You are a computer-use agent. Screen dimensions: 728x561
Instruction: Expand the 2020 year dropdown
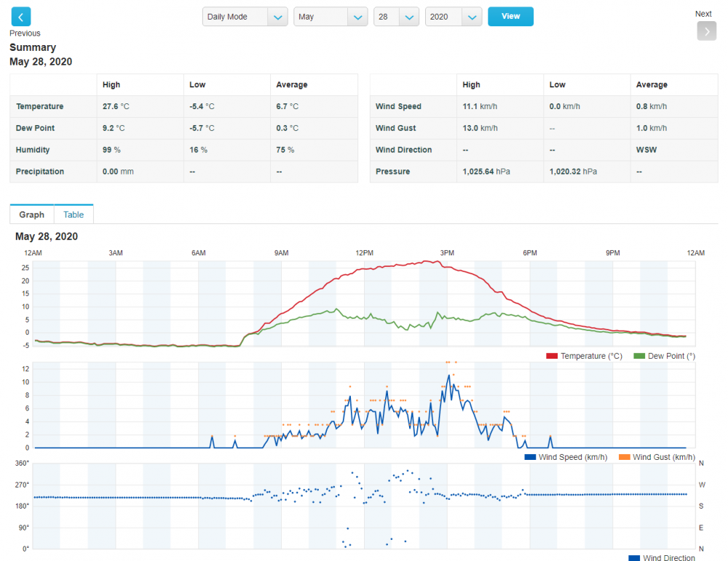click(x=454, y=17)
